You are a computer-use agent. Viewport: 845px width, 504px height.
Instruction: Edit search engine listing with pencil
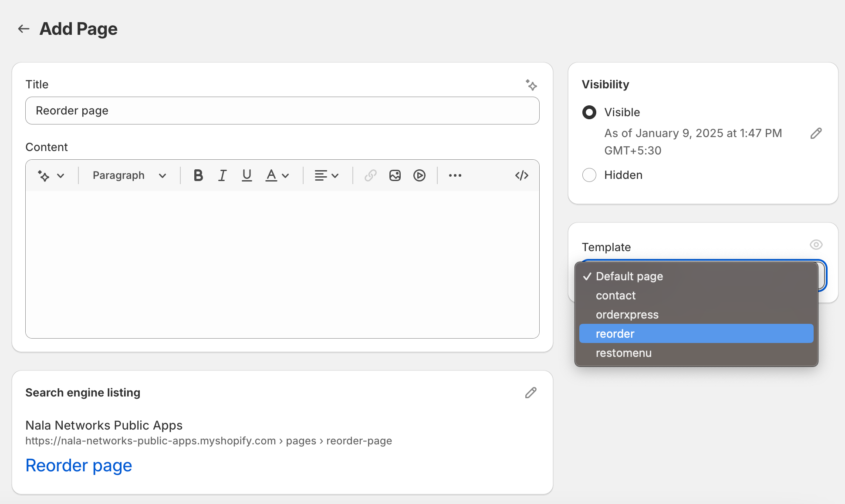[531, 393]
